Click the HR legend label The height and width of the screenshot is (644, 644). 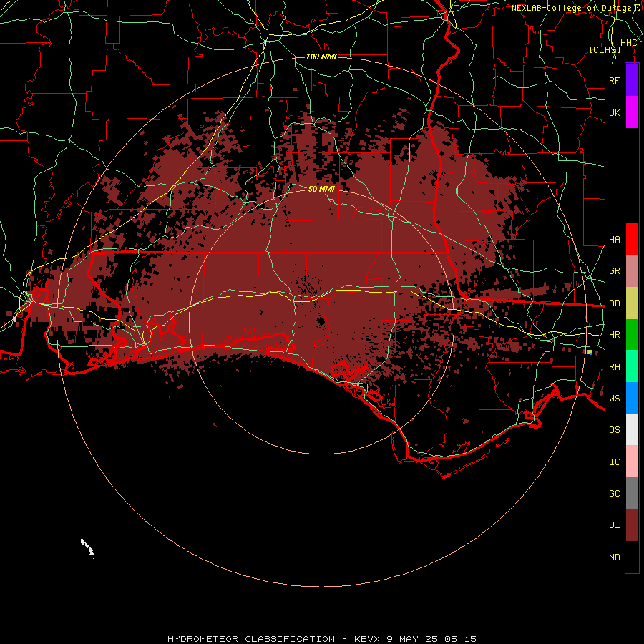click(615, 335)
